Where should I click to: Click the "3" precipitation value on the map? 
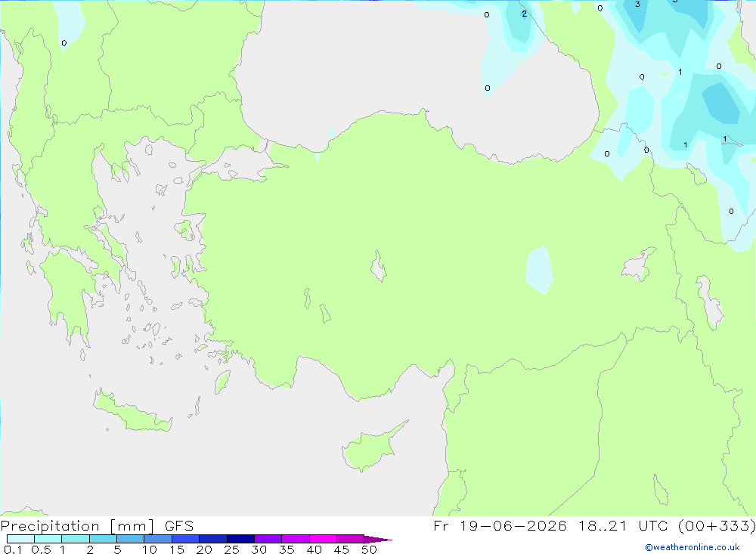(637, 5)
